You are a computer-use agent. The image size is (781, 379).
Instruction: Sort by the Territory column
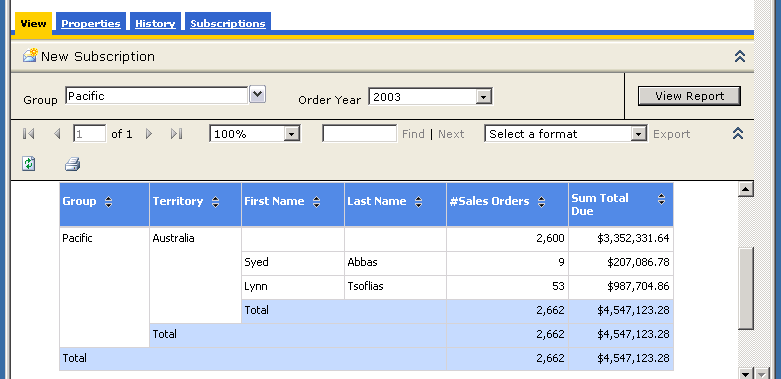point(215,202)
